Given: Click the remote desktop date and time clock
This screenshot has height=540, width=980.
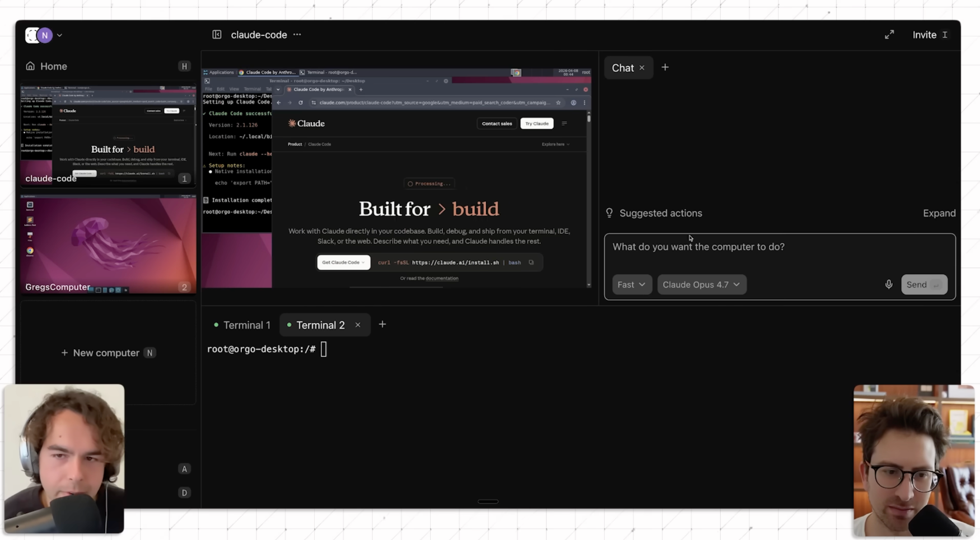Looking at the screenshot, I should pos(568,72).
